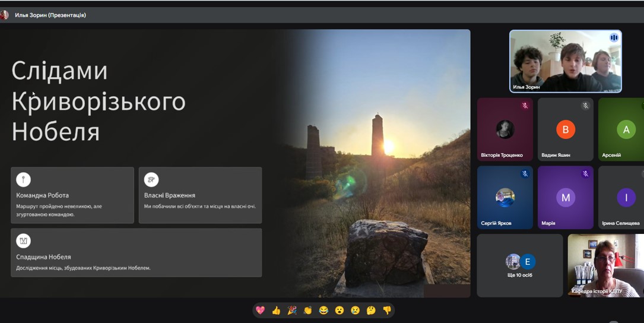Viewport: 644px width, 323px height.
Task: Click the muted mic icon on Вікторія Троценко's tile
Action: point(525,106)
